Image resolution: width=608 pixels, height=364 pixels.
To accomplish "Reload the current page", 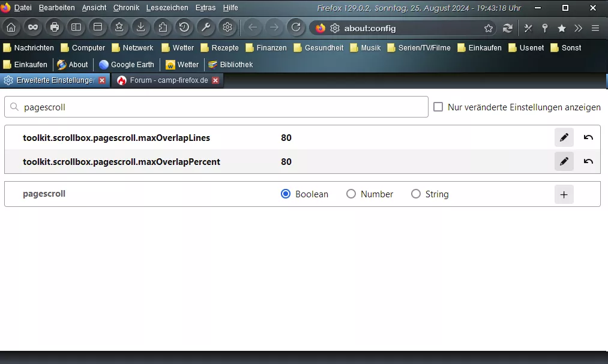I will tap(296, 28).
